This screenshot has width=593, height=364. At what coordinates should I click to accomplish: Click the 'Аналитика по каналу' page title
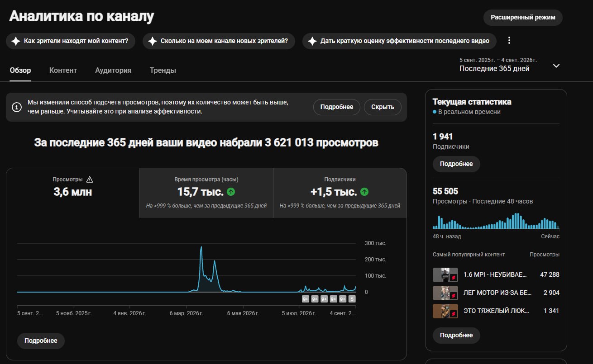point(82,16)
